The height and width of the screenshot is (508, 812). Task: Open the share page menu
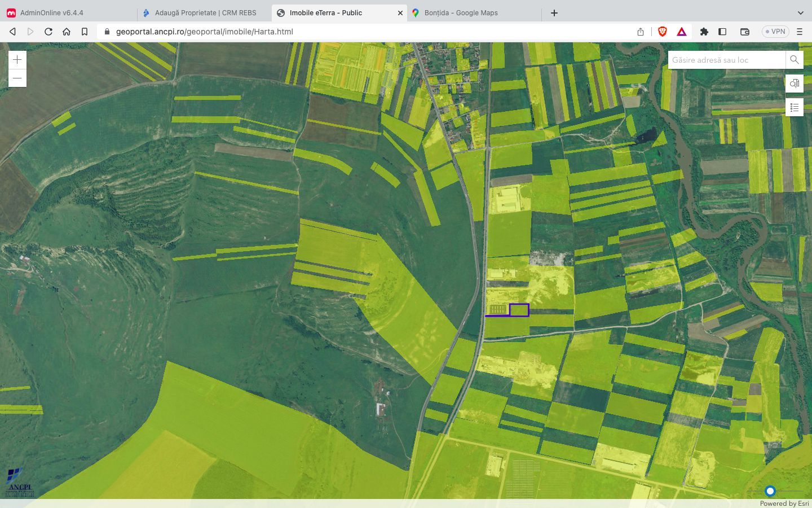(641, 32)
